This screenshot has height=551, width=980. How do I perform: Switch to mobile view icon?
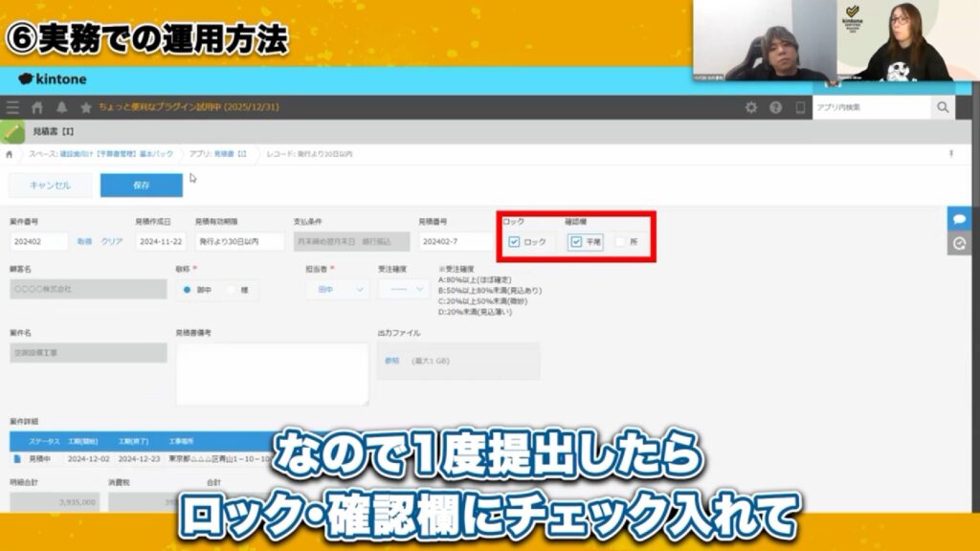(800, 107)
